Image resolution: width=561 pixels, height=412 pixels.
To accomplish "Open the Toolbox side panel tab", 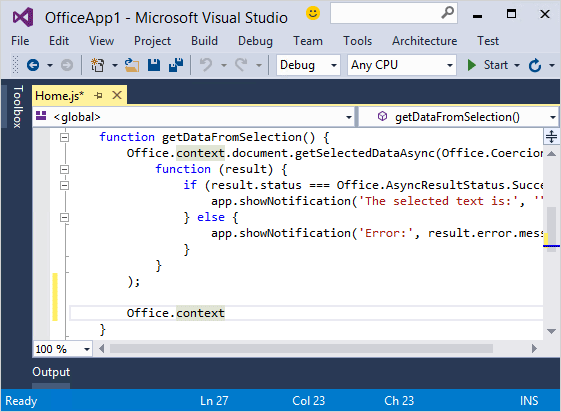I will (18, 107).
